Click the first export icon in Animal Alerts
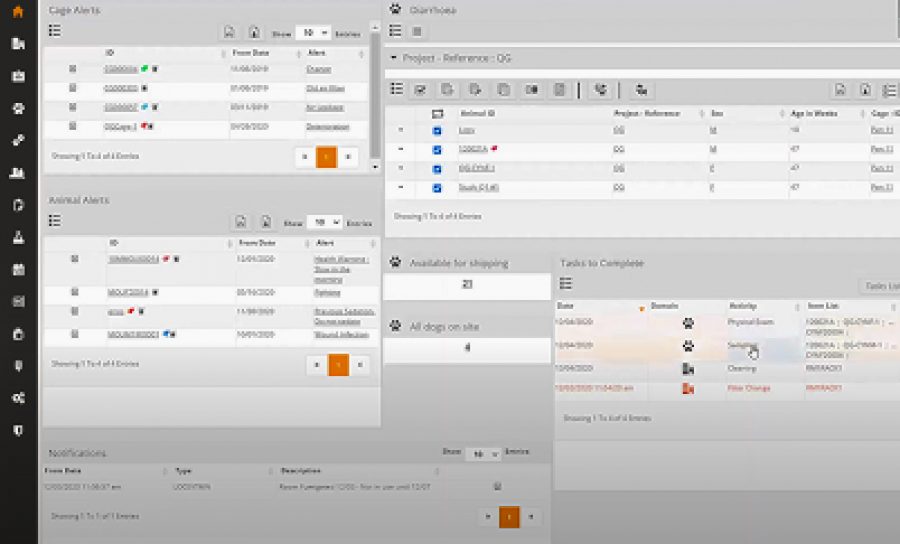Viewport: 900px width, 544px height. tap(240, 222)
